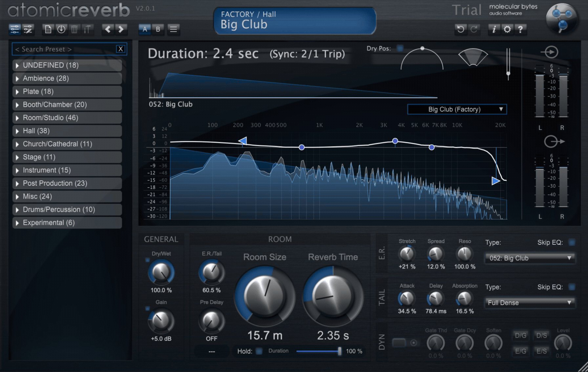Click the delete preset trash icon

coord(74,30)
